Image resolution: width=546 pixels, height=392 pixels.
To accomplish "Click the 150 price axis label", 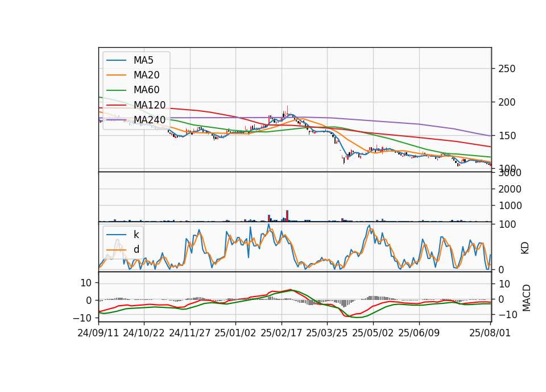I will (507, 136).
